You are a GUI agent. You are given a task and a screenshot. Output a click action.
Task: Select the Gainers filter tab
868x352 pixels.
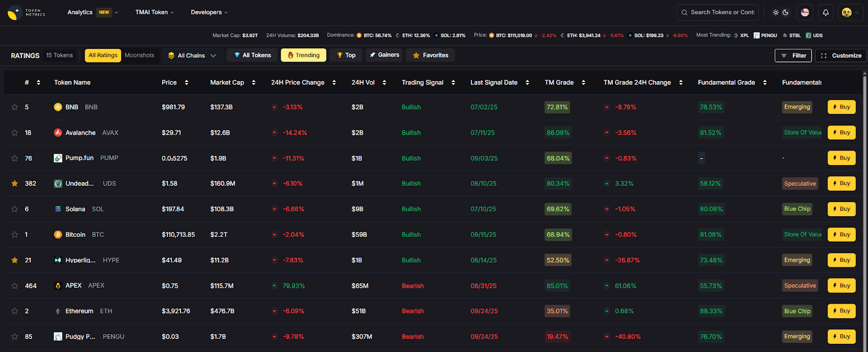[x=384, y=55]
